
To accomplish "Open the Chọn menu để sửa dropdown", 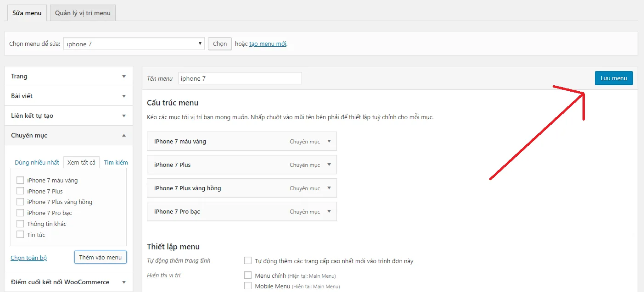I will 134,44.
